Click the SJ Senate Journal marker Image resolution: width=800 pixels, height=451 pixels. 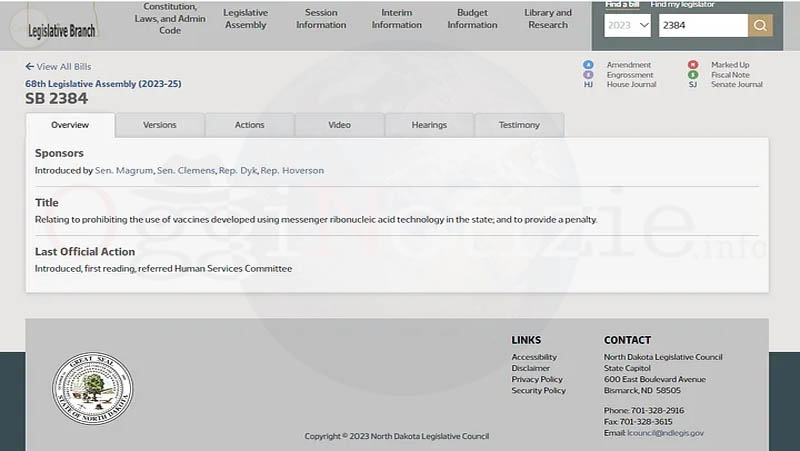[693, 85]
